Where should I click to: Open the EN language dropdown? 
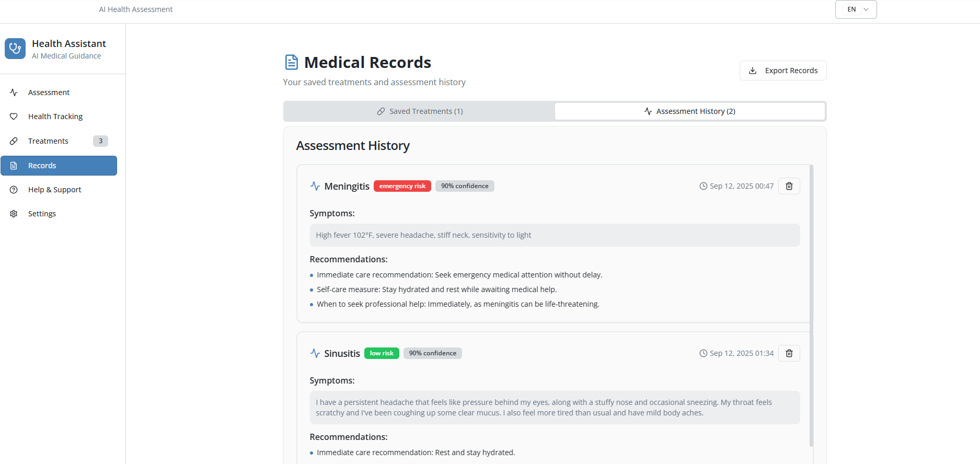856,9
